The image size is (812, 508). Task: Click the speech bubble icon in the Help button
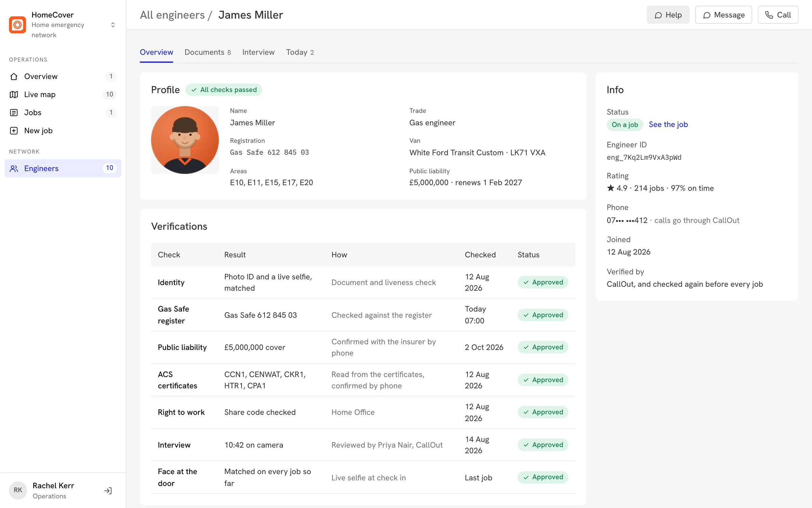[x=658, y=15]
